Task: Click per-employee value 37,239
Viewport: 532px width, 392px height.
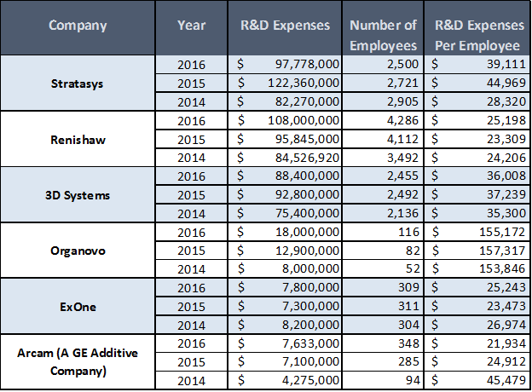Action: click(477, 194)
